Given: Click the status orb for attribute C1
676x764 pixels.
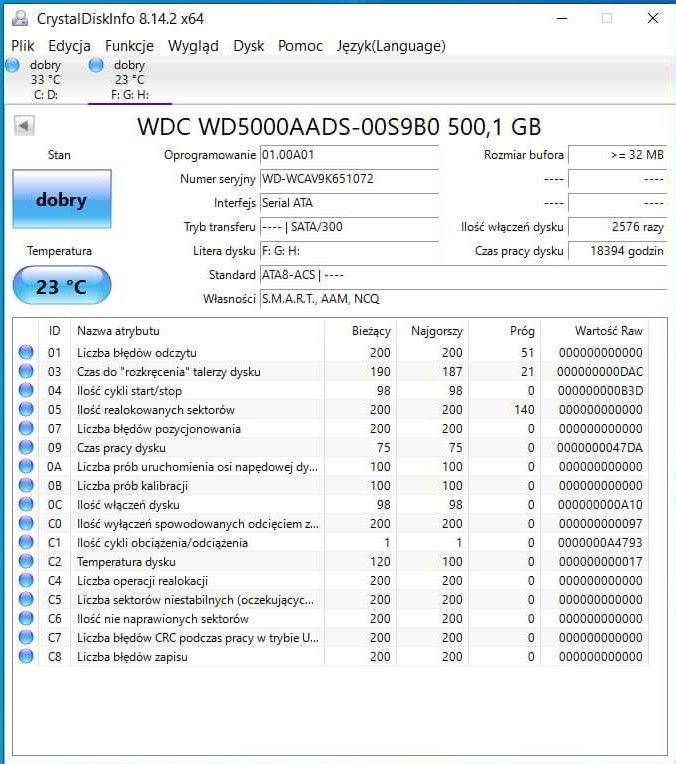Looking at the screenshot, I should [26, 542].
